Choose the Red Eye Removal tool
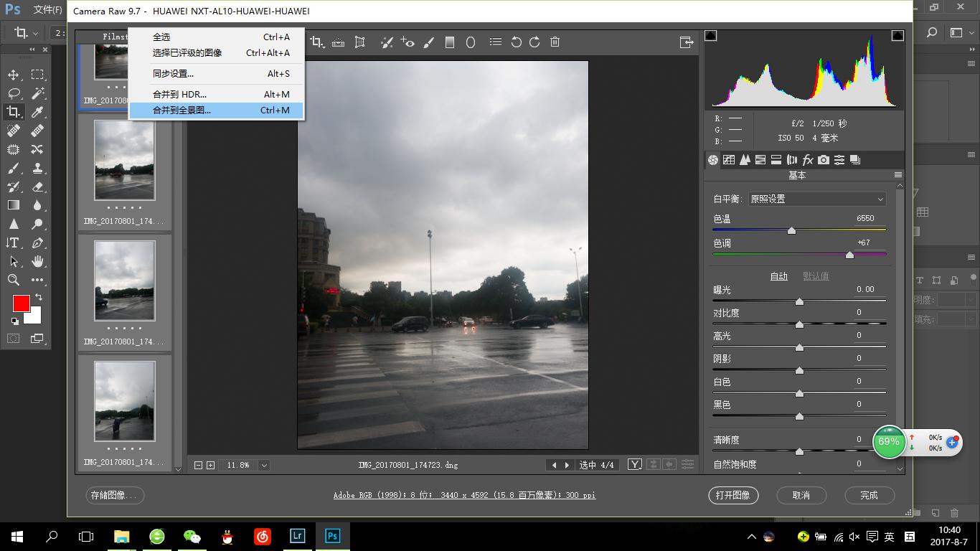Screen dimensions: 980x551 [407, 42]
